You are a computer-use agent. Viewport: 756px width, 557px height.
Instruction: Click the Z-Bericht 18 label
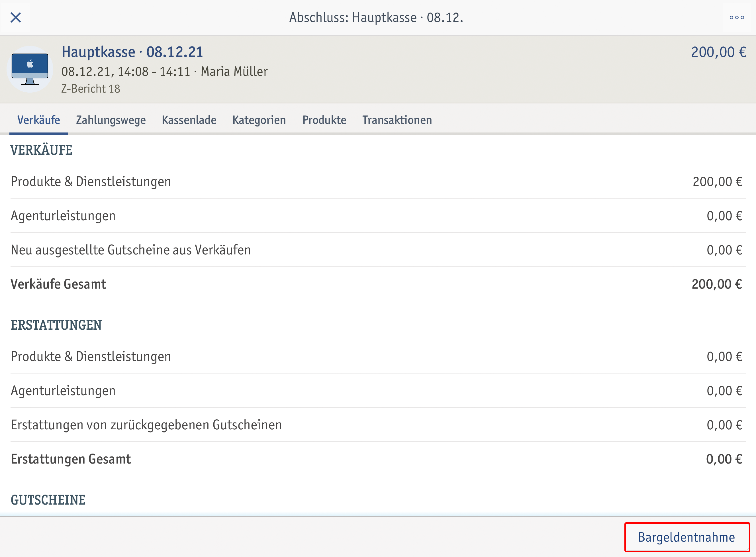(x=90, y=89)
